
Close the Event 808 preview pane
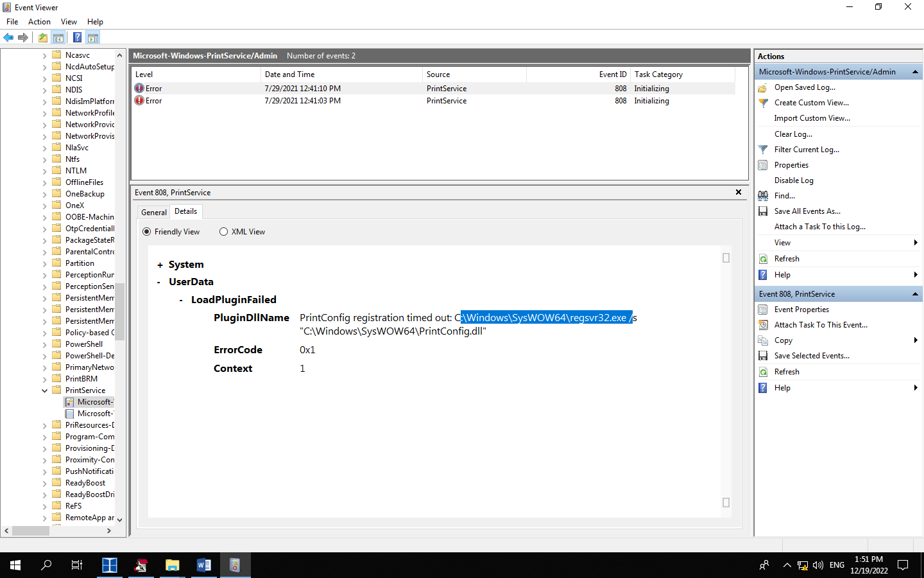tap(739, 192)
